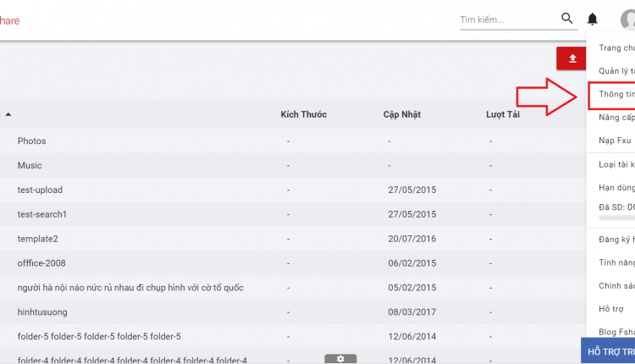Sort by Kích Thước column
The height and width of the screenshot is (364, 635).
point(304,114)
